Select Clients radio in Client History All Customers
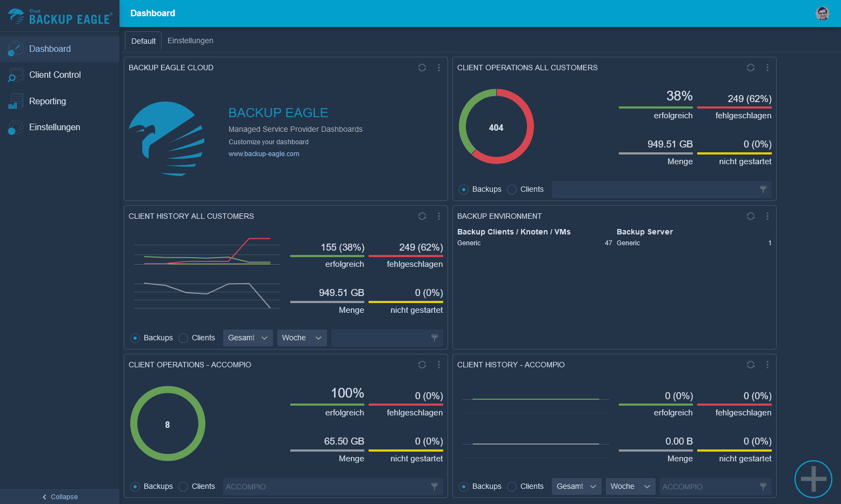Viewport: 841px width, 504px height. [183, 338]
